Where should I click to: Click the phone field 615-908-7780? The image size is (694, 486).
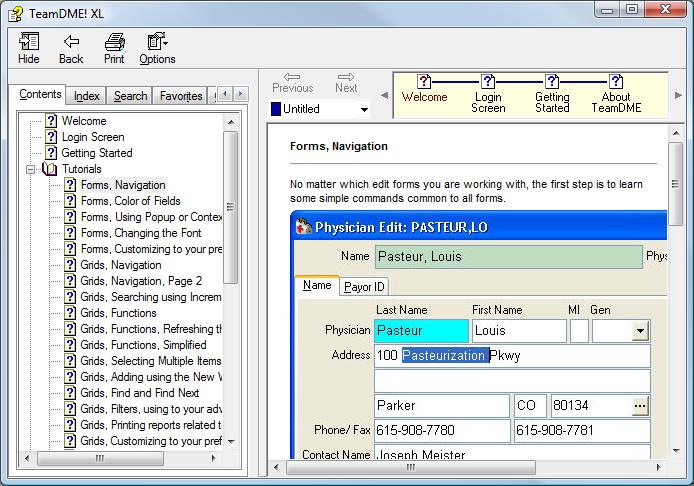pyautogui.click(x=442, y=430)
